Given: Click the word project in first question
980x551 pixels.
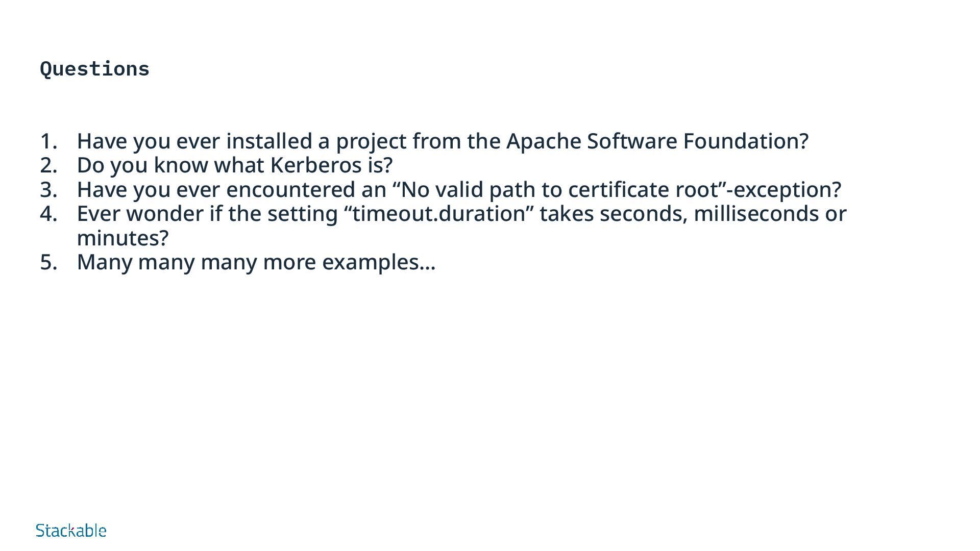Looking at the screenshot, I should point(371,142).
